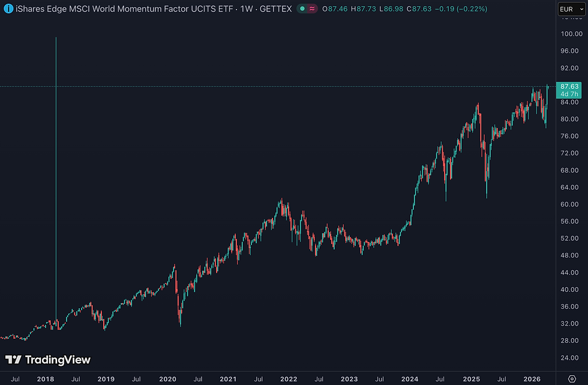Click the 48.00 price axis label
This screenshot has width=588, height=385.
click(x=569, y=255)
